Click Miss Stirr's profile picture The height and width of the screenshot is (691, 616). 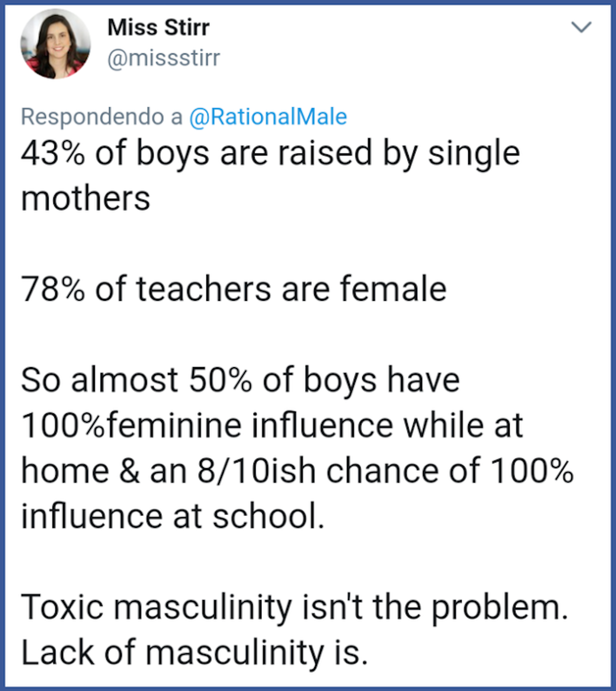click(55, 44)
